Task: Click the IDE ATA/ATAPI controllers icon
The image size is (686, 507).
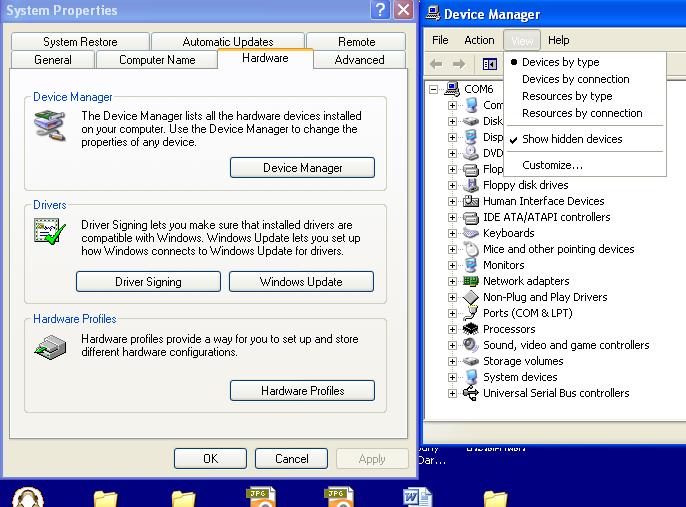Action: point(471,217)
